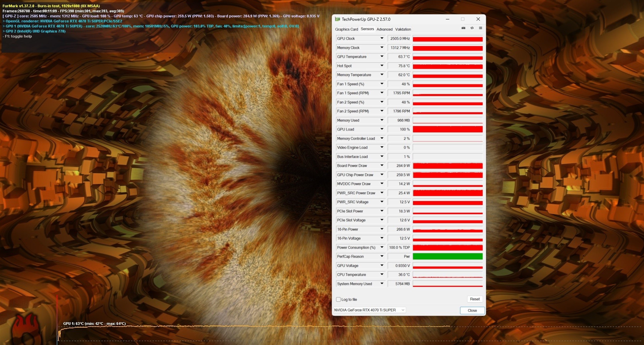
Task: Click the Close button at bottom
Action: (472, 310)
